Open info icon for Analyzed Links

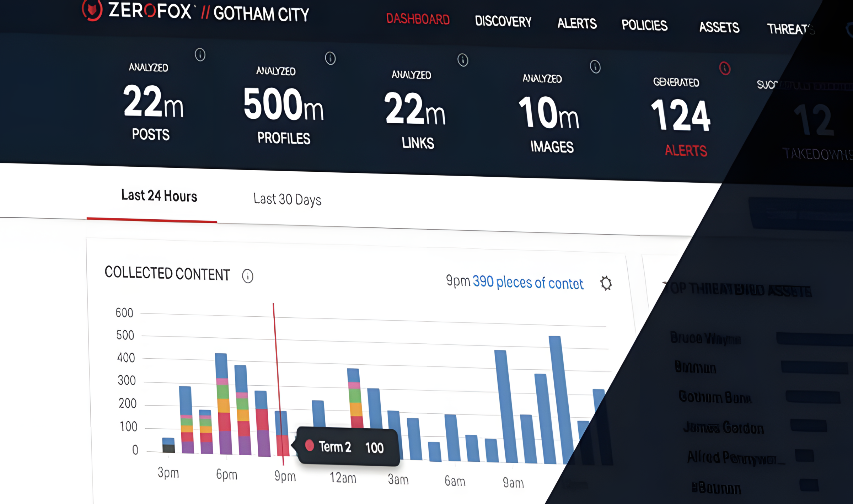[x=463, y=60]
